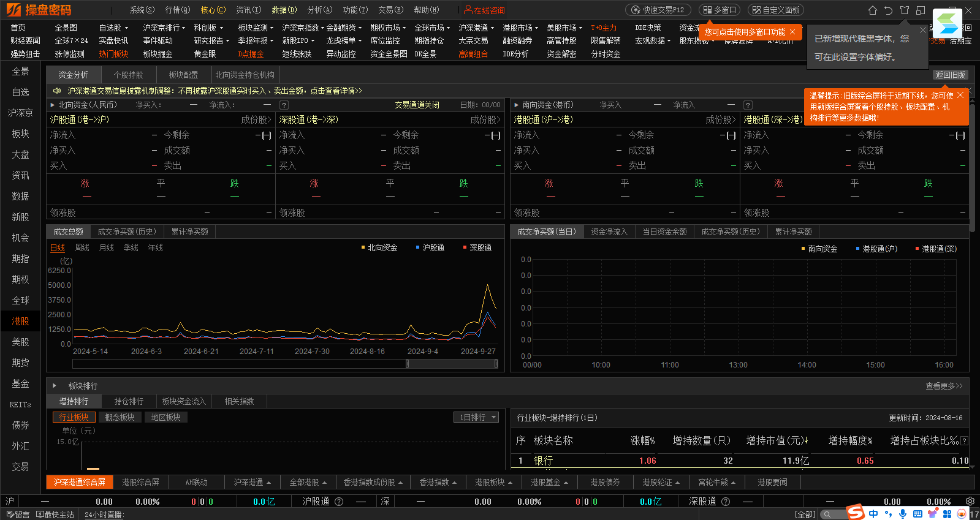
Task: Click the undo/back arrow icon in the title bar
Action: pyautogui.click(x=889, y=10)
